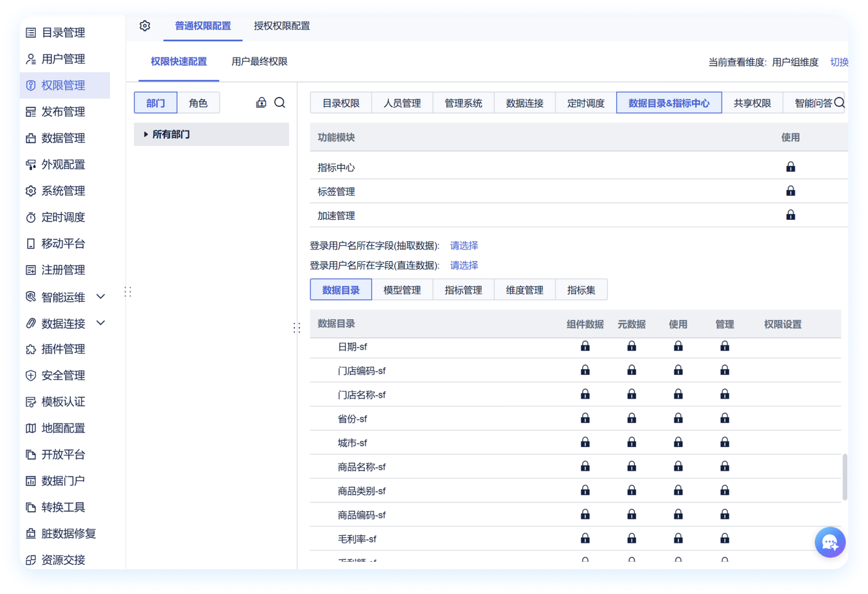Open 定时调度 in the left sidebar
Image resolution: width=868 pixels, height=594 pixels.
click(63, 217)
